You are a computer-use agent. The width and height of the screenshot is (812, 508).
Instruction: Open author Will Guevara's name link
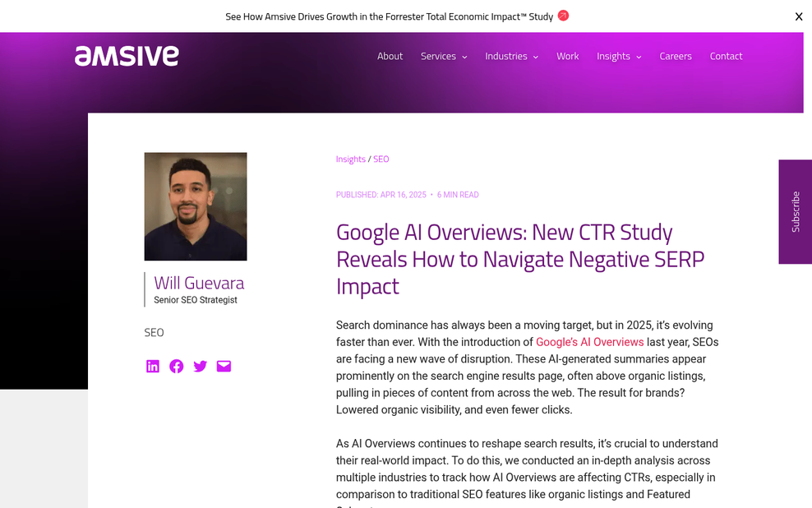[x=199, y=283]
